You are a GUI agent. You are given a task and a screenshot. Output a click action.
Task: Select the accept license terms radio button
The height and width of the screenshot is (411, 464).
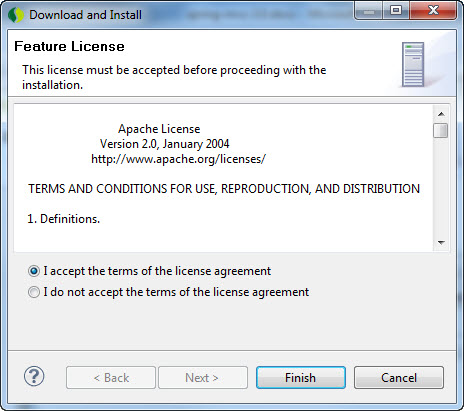tap(34, 271)
